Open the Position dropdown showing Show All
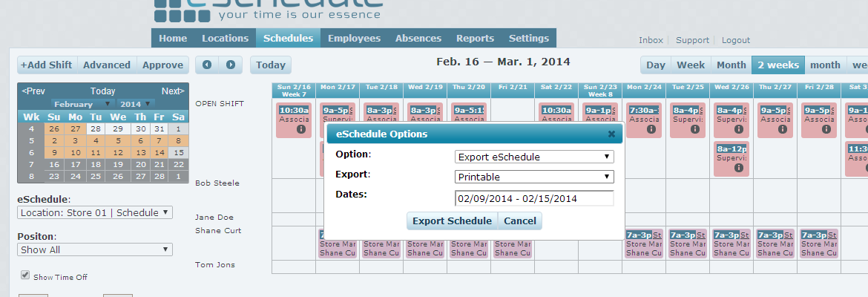 pos(94,250)
